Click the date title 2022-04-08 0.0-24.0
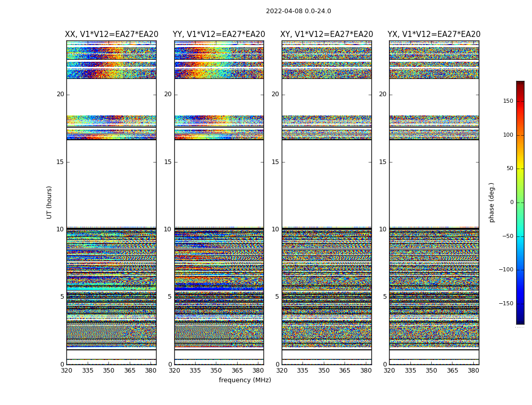532x405 pixels. (x=298, y=11)
